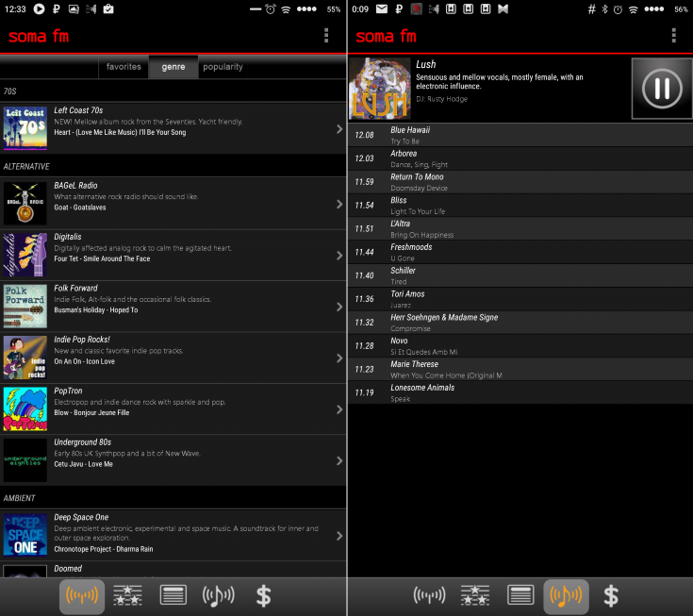The height and width of the screenshot is (616, 693).
Task: Select Digitalis station title
Action: pyautogui.click(x=68, y=237)
